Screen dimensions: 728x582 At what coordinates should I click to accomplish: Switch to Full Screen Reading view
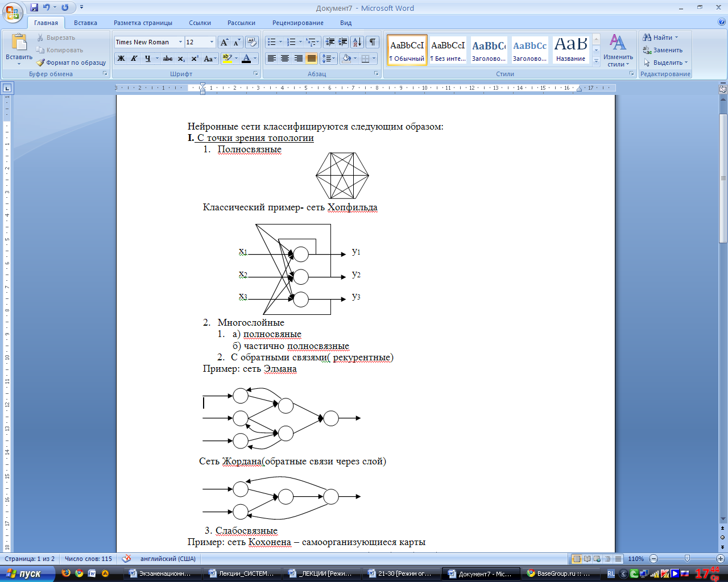tap(588, 559)
